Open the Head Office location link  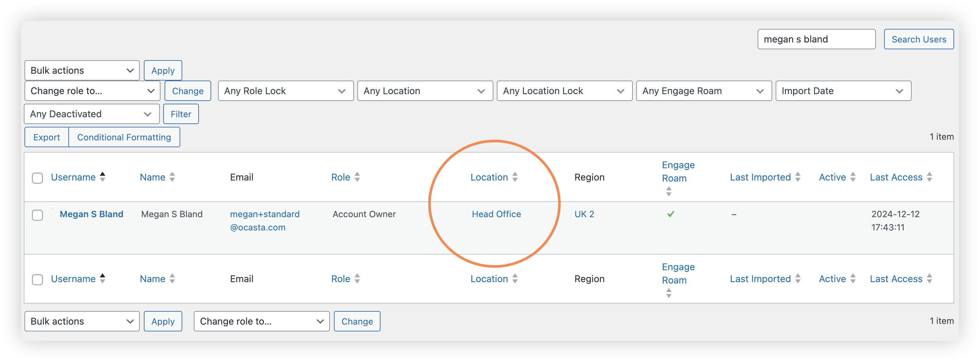[x=496, y=214]
